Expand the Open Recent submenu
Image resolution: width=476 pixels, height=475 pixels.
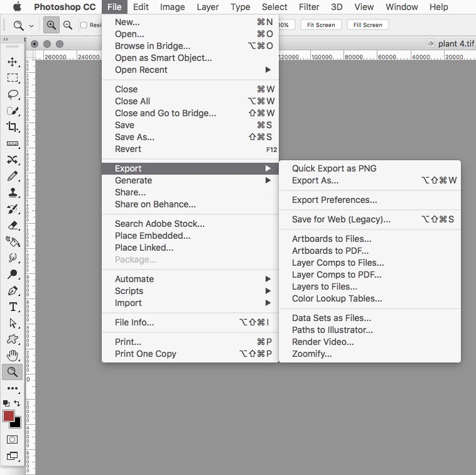(x=190, y=70)
